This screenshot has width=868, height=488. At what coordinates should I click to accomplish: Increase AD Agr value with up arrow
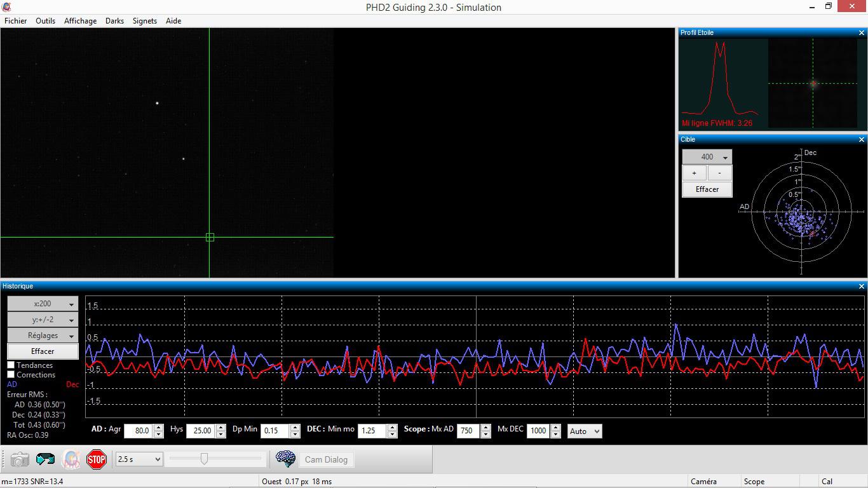click(158, 428)
